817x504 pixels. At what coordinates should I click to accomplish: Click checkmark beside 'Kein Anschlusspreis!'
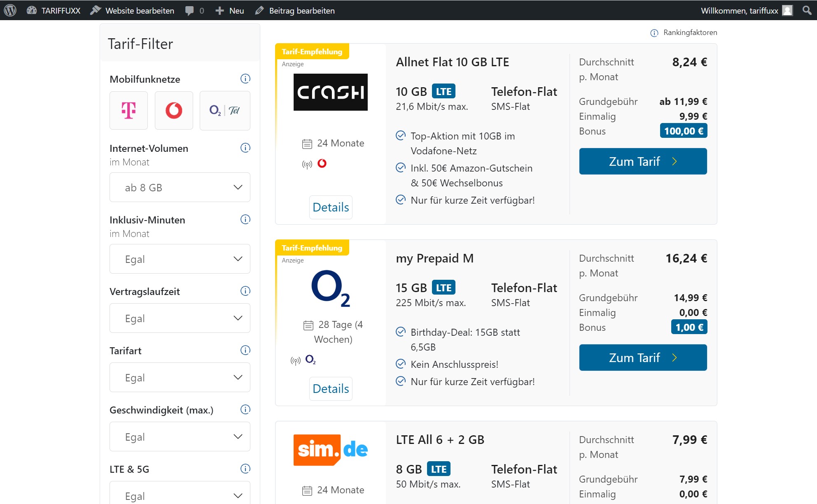tap(400, 364)
